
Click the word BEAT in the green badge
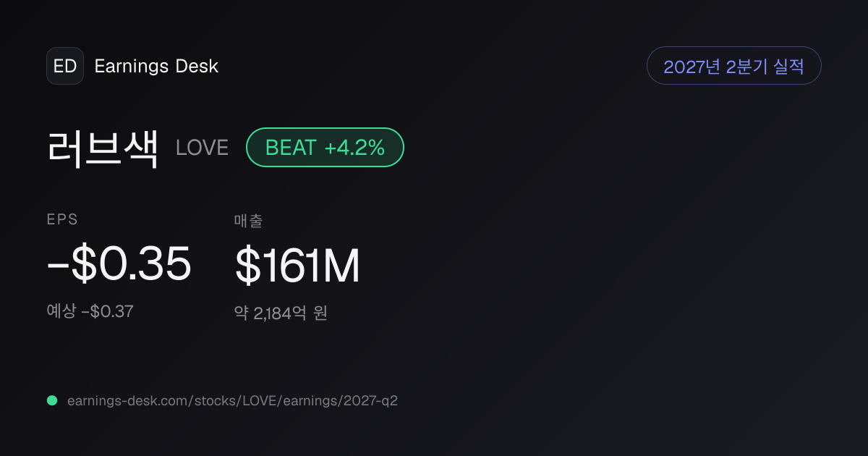click(x=291, y=148)
